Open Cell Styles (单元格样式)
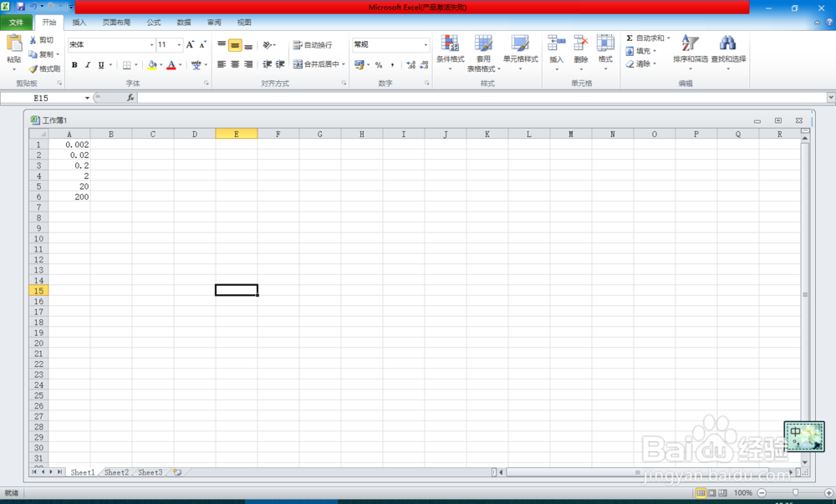Screen dimensions: 836x504 pos(520,52)
